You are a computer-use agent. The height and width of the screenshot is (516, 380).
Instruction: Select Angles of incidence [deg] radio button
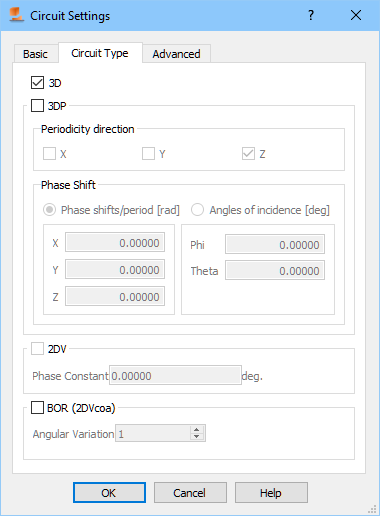[x=197, y=210]
